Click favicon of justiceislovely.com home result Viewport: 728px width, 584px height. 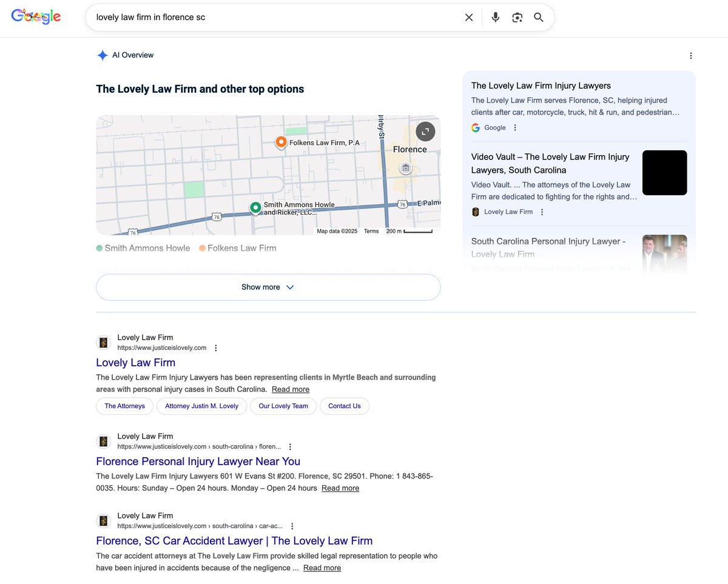coord(104,343)
